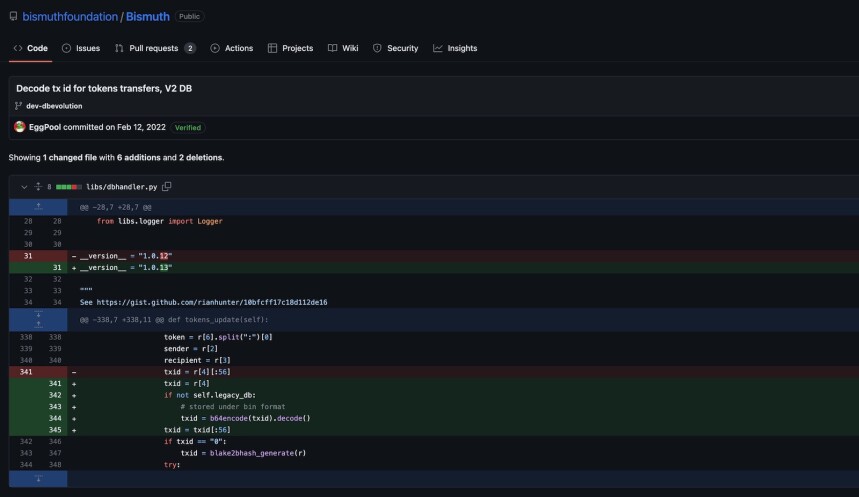
Task: Click the diffstat colored squares
Action: tap(68, 187)
